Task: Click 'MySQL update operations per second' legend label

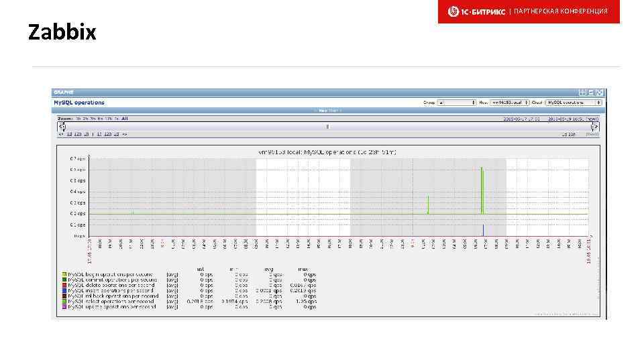Action: click(x=112, y=306)
